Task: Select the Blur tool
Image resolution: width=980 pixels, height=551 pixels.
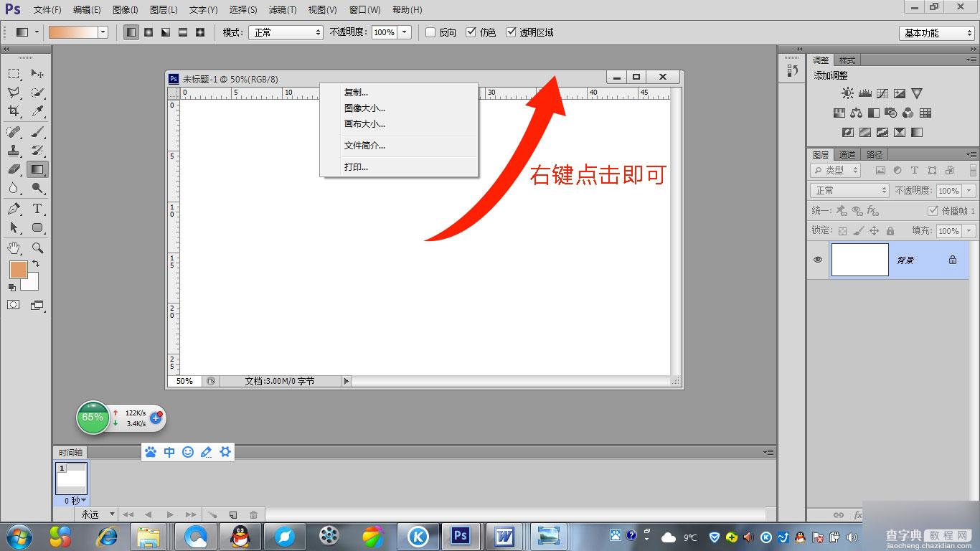Action: (14, 188)
